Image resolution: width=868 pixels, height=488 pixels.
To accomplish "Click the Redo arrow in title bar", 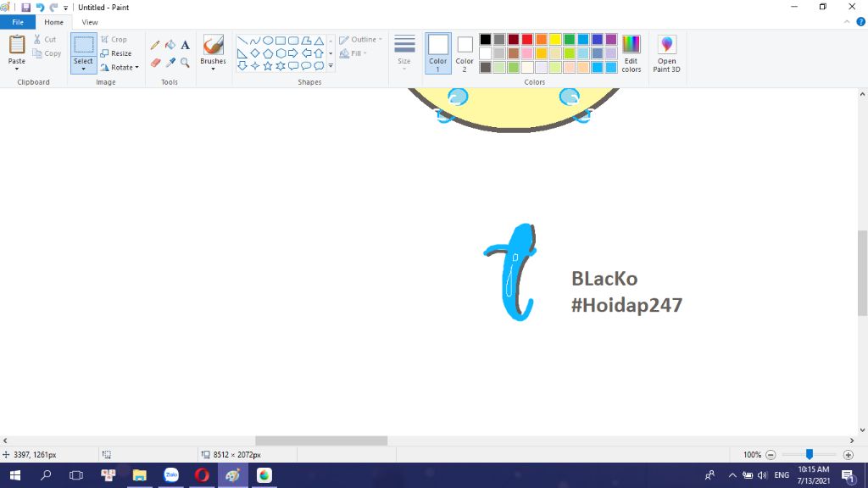I will [53, 8].
